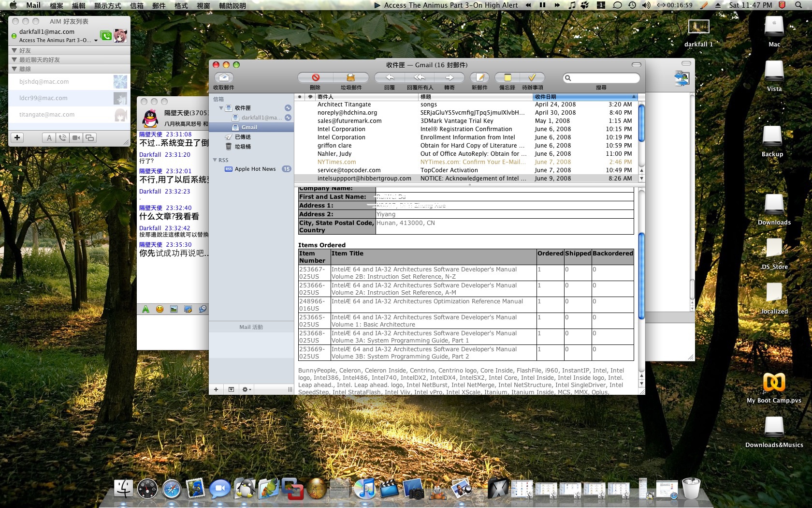
Task: Select buddy ldcr99@mac.com in AIM list
Action: click(x=69, y=98)
